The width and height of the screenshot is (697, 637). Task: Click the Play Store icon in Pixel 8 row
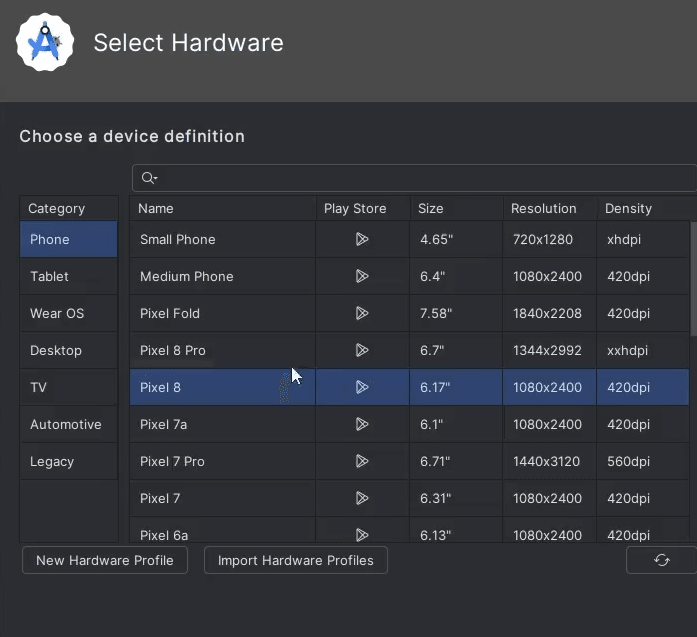click(x=362, y=387)
